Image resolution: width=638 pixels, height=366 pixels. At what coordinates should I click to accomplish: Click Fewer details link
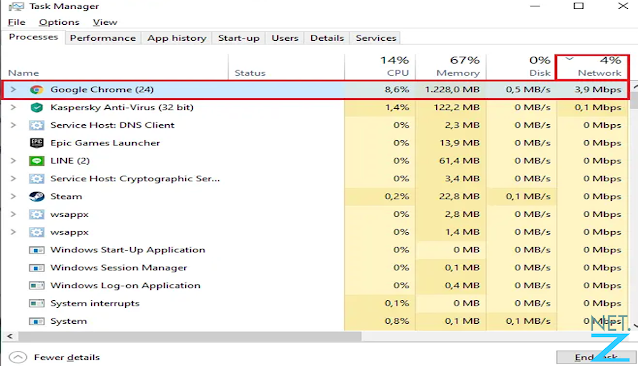pos(67,357)
